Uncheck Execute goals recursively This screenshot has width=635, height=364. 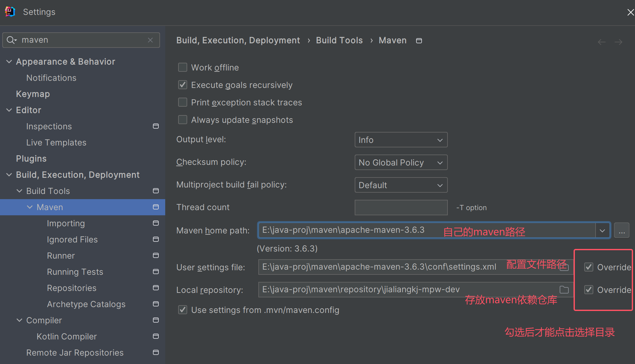pos(183,85)
